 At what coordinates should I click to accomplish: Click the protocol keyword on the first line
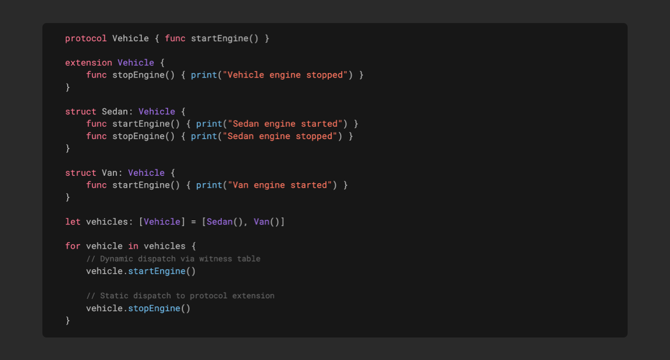[x=86, y=38]
